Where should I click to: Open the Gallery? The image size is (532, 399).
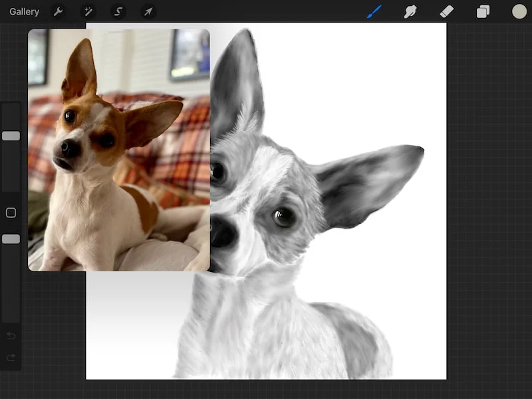(x=24, y=12)
